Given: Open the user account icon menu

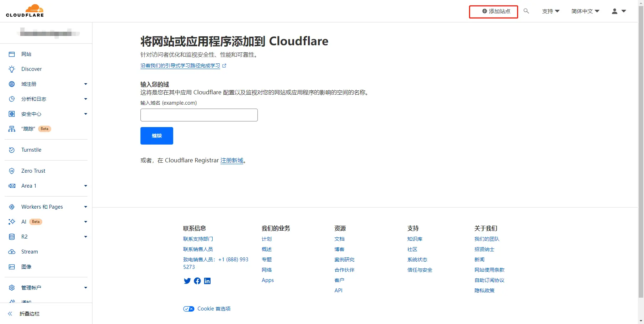Looking at the screenshot, I should [x=619, y=11].
